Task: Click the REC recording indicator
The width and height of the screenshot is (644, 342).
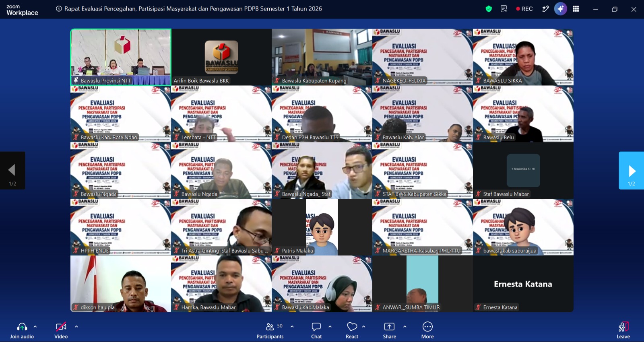Action: [524, 9]
